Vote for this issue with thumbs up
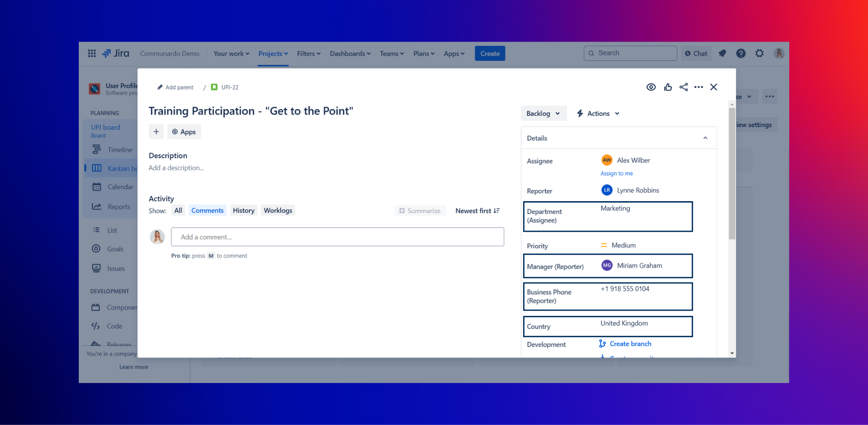 point(668,87)
